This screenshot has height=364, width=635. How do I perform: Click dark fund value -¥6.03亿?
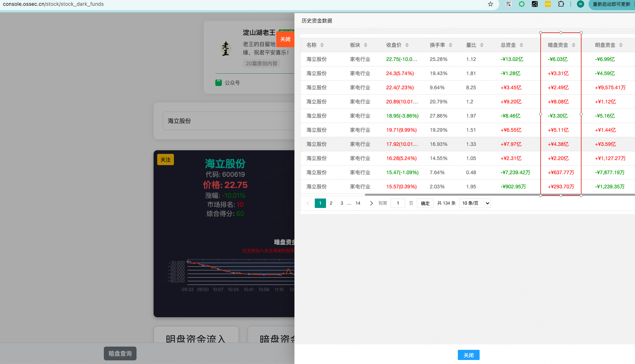558,59
